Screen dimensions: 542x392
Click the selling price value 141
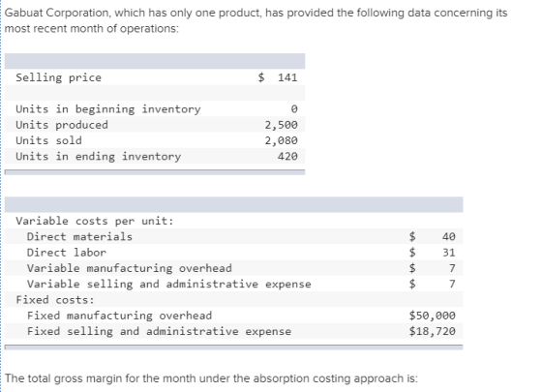(x=287, y=77)
